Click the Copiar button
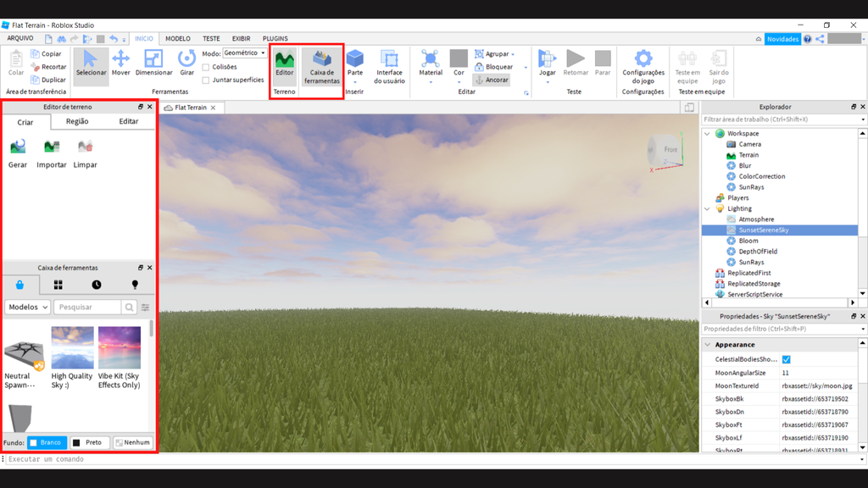868x488 pixels. point(47,53)
